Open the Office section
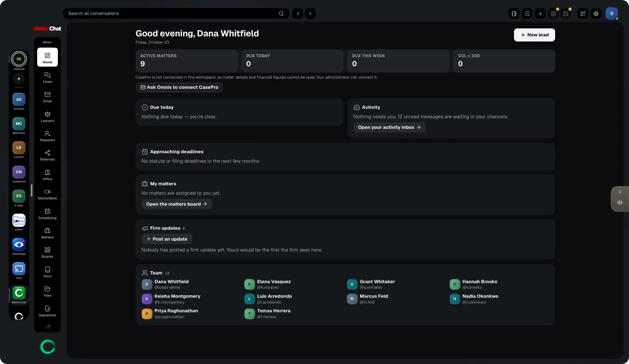 click(x=47, y=175)
